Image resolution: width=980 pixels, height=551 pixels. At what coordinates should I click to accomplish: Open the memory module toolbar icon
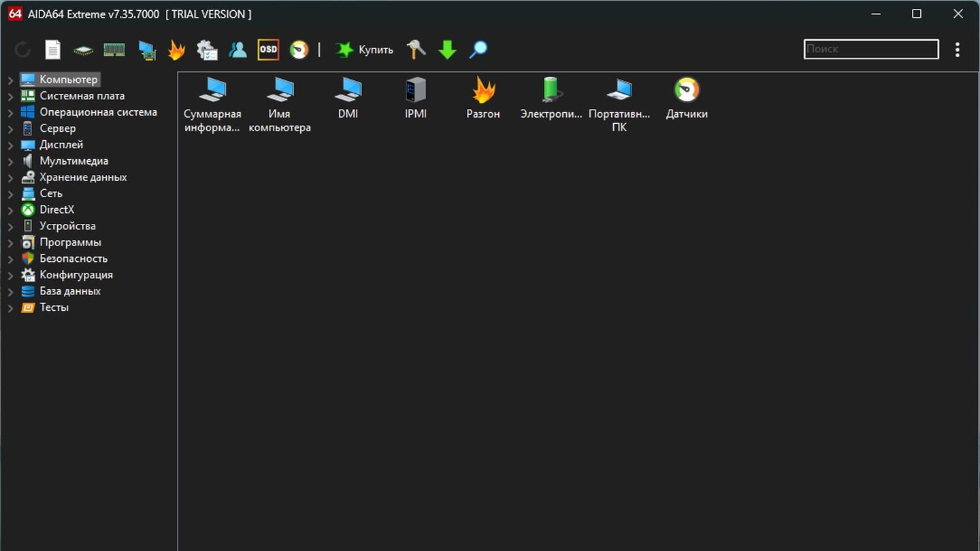pos(114,50)
